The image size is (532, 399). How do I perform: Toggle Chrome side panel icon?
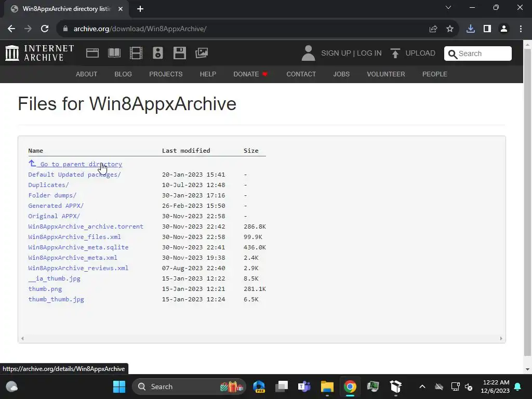[x=487, y=29]
